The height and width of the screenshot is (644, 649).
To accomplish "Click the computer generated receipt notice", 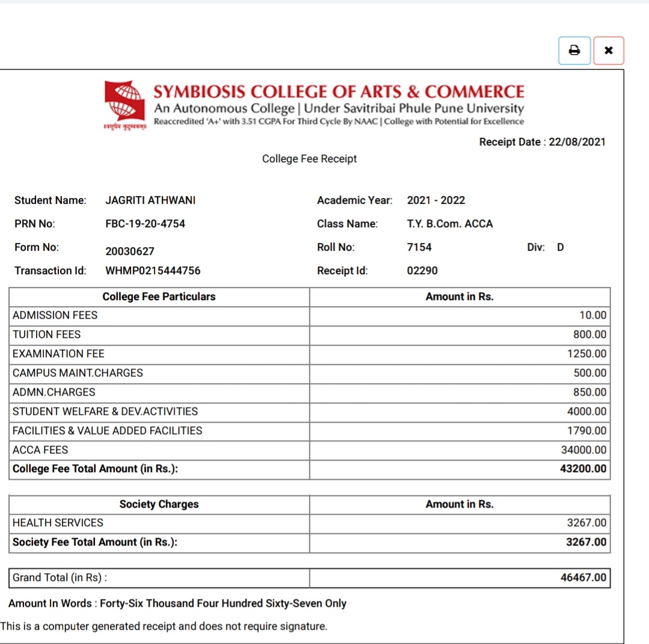I will [163, 626].
